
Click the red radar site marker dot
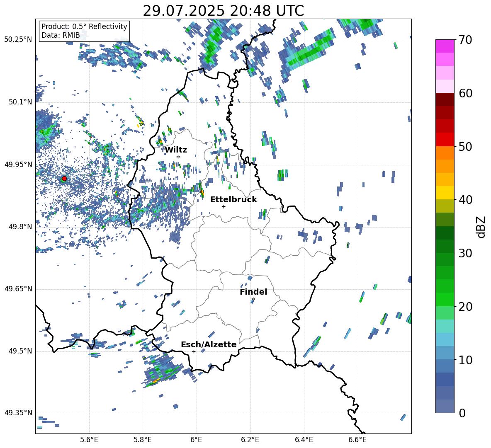click(64, 179)
